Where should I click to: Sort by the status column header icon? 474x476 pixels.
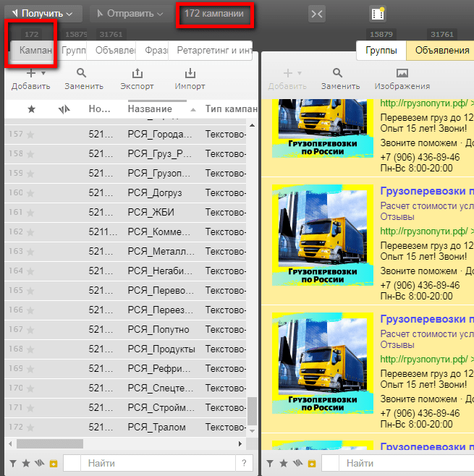click(x=64, y=109)
